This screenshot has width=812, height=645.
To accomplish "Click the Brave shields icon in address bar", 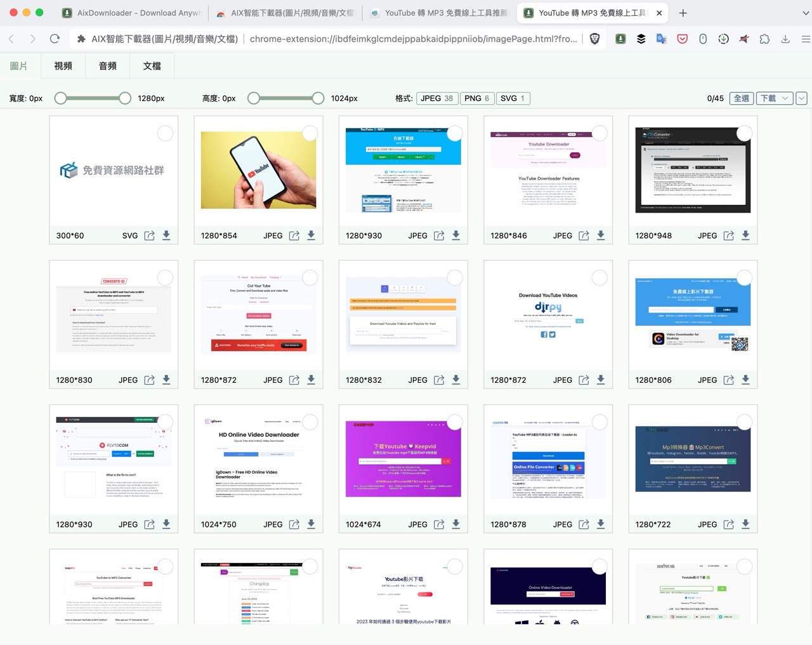I will (x=594, y=39).
